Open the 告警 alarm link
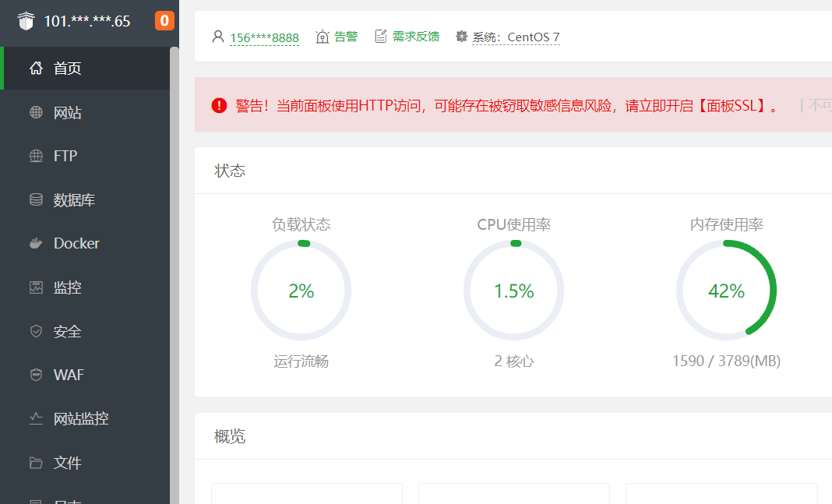Screen dimensions: 832x504 [x=346, y=37]
